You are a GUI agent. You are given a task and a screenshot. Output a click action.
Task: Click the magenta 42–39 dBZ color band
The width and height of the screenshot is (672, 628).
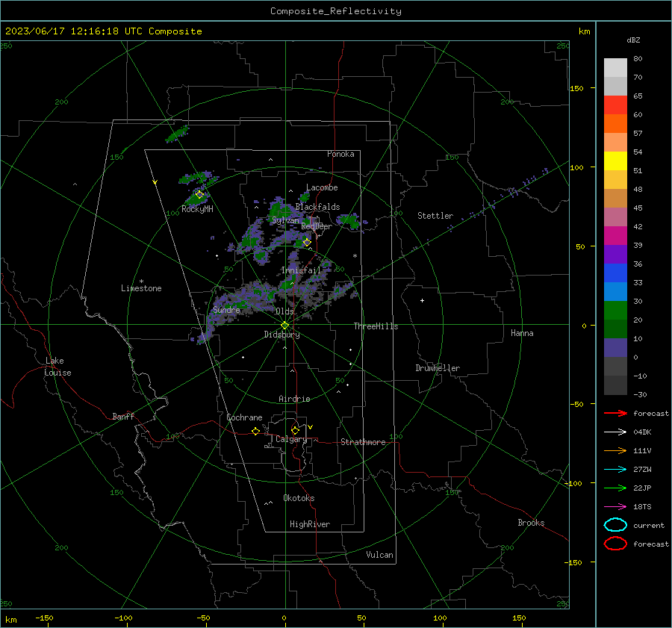coord(615,235)
